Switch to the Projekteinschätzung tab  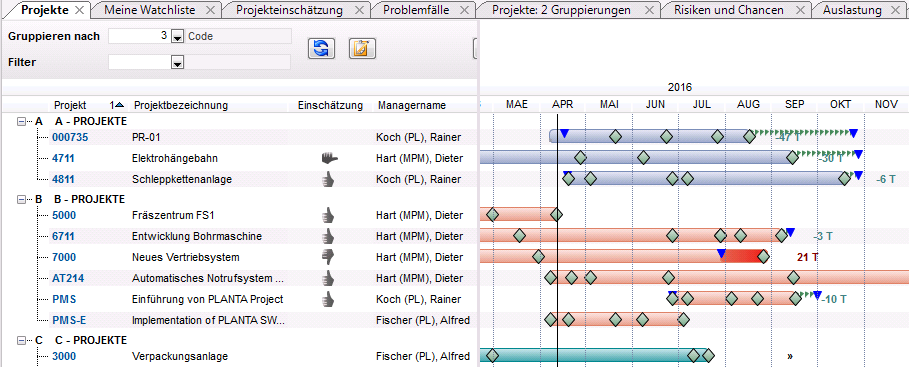click(x=289, y=10)
